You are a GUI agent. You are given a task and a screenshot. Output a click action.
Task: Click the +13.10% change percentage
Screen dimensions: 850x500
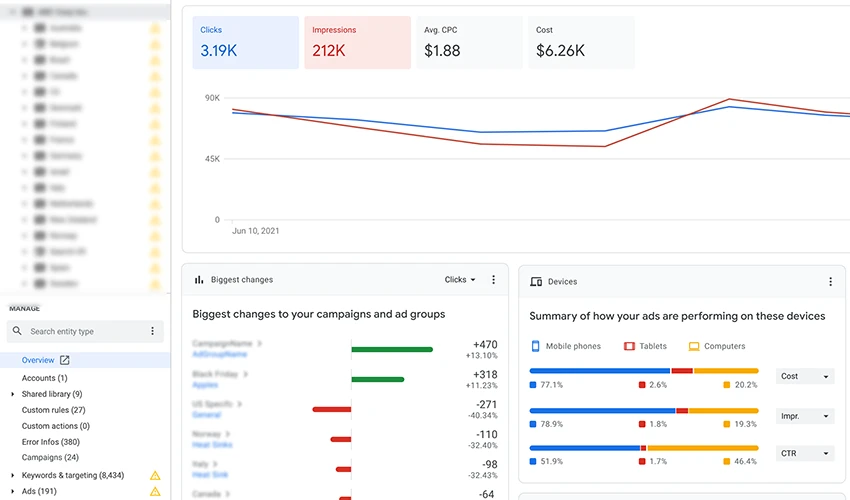click(481, 356)
